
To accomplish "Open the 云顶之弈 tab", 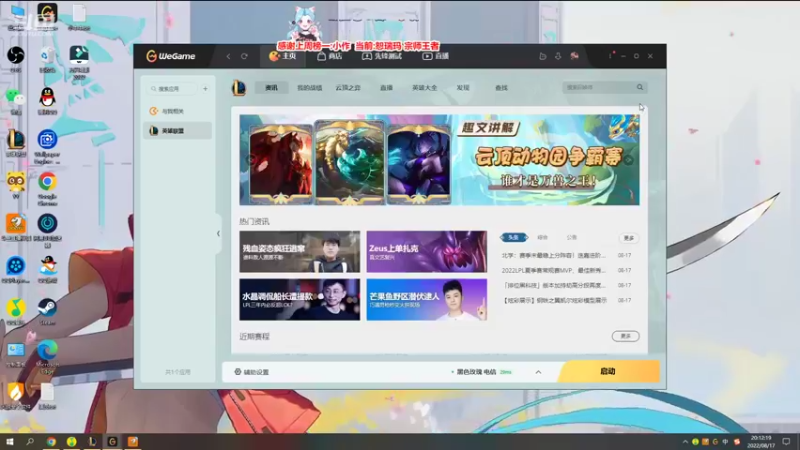I will 348,88.
